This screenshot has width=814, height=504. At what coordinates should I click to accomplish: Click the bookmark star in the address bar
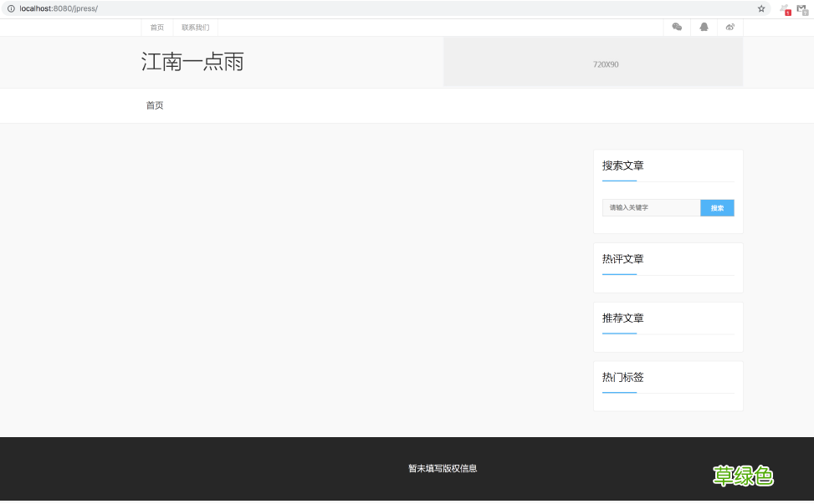coord(760,8)
